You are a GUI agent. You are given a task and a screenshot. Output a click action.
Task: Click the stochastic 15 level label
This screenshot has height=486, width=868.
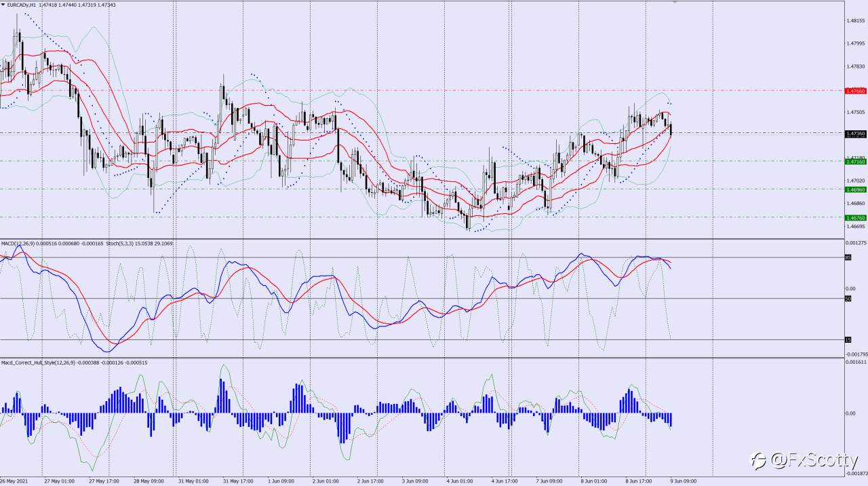pyautogui.click(x=848, y=339)
